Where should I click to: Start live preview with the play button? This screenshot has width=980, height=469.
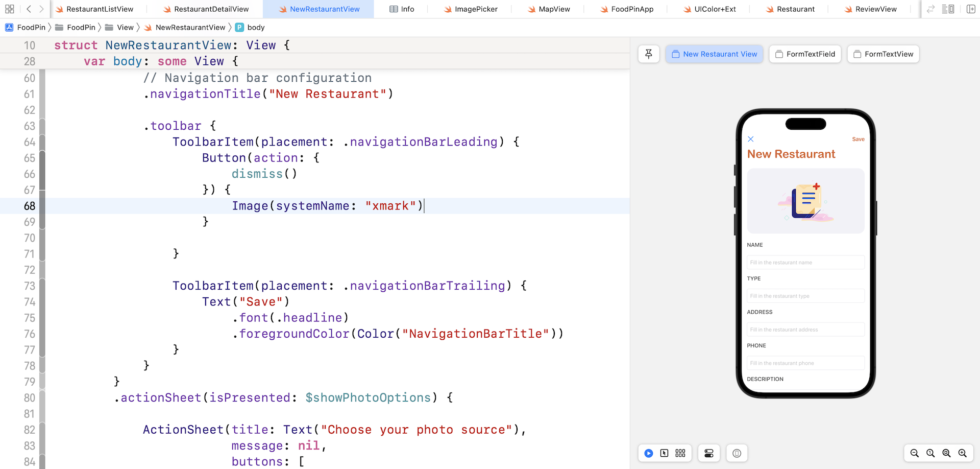coord(648,453)
